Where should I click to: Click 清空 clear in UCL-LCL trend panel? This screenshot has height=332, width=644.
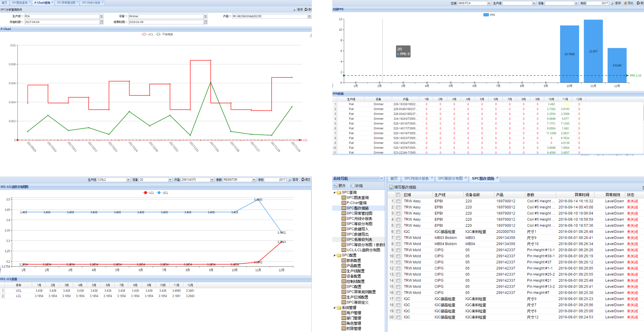point(306,179)
